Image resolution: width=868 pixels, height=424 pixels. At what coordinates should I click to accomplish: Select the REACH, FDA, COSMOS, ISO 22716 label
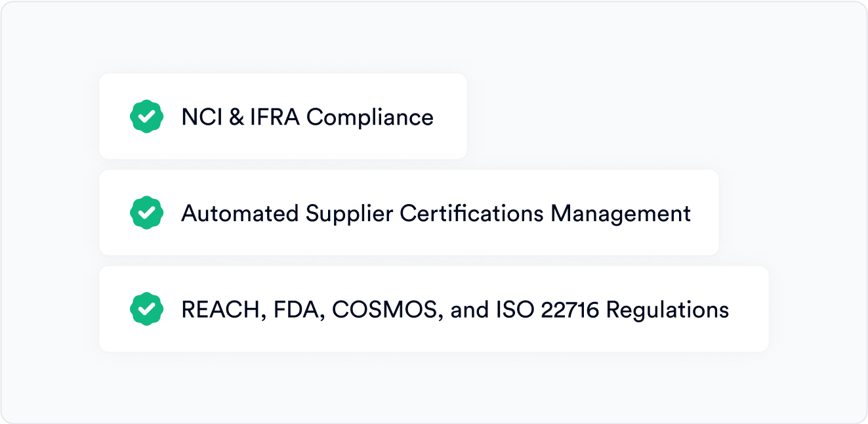click(455, 309)
